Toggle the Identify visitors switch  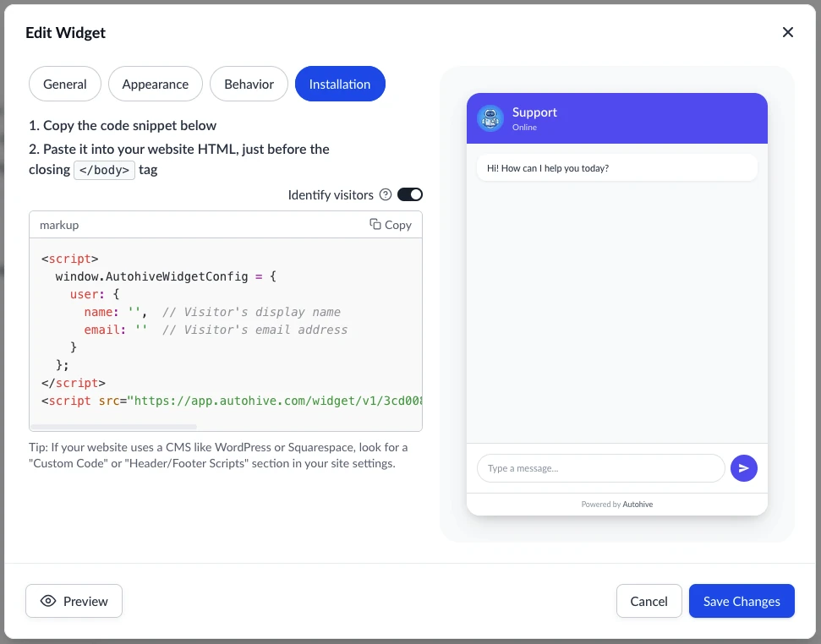pos(409,194)
